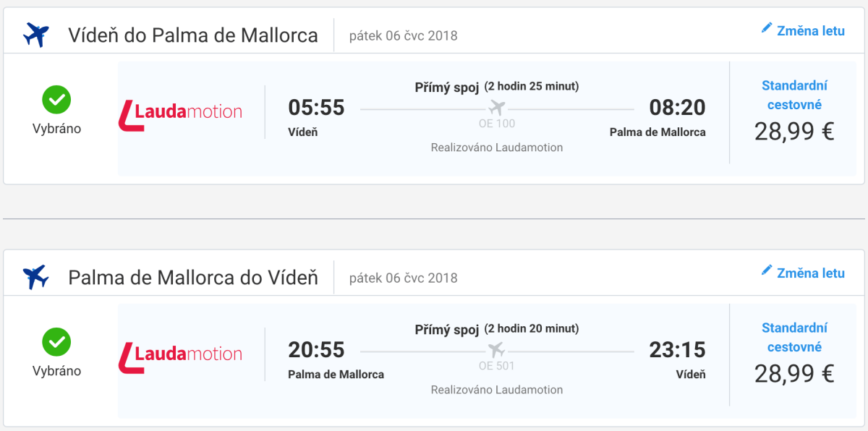
Task: Click the pencil icon on the return flight header
Action: click(x=767, y=270)
